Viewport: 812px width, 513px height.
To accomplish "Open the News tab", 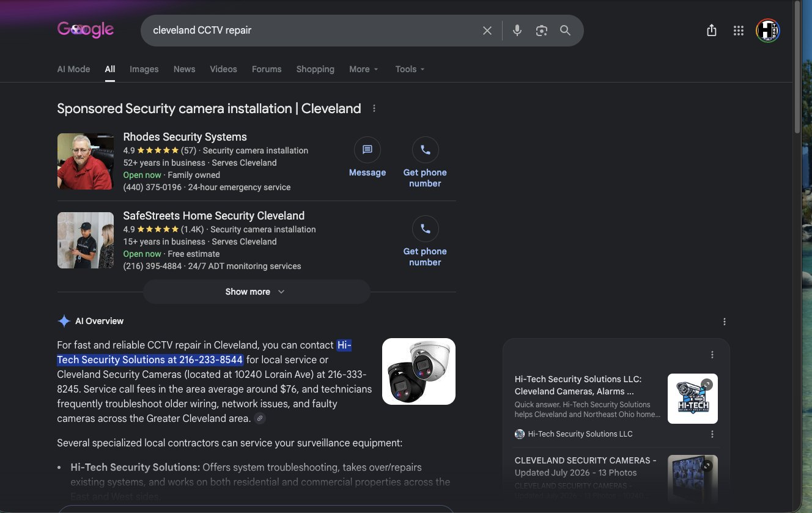I will (x=184, y=69).
